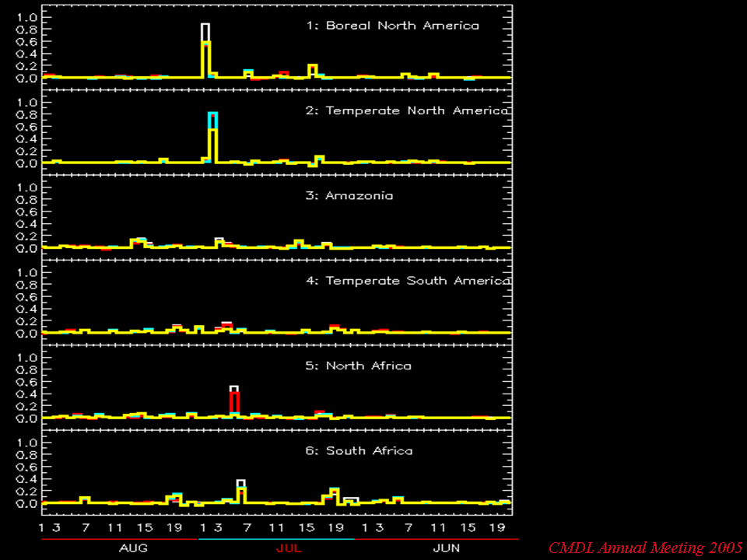Image resolution: width=747 pixels, height=560 pixels.
Task: Click the date label 7 above JUL
Action: (x=247, y=527)
